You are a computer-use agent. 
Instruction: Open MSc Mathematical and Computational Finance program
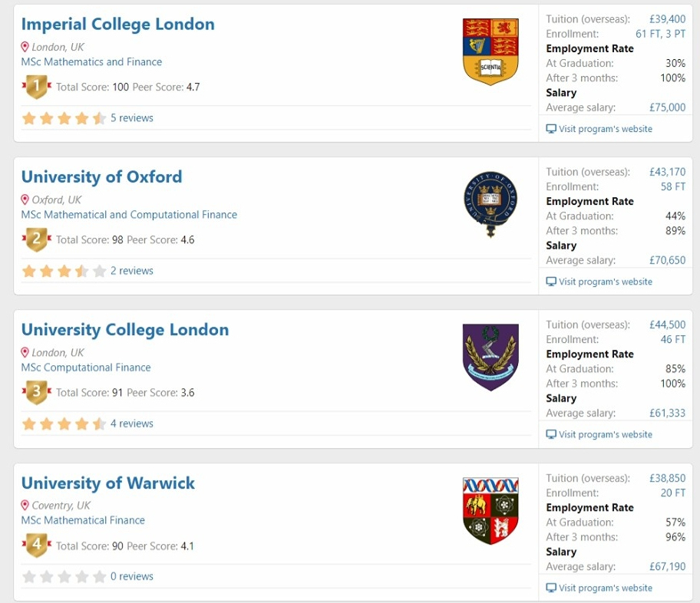pos(129,215)
